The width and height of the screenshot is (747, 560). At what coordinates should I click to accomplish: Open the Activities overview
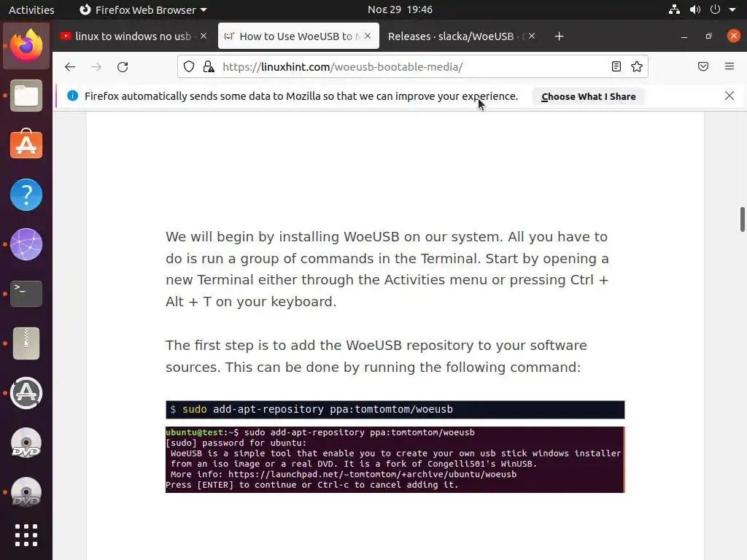click(x=31, y=9)
